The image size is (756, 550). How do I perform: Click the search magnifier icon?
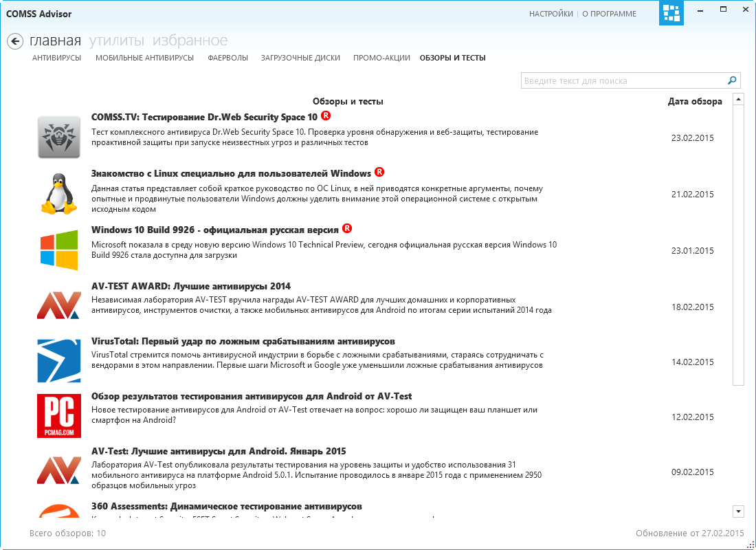click(732, 80)
